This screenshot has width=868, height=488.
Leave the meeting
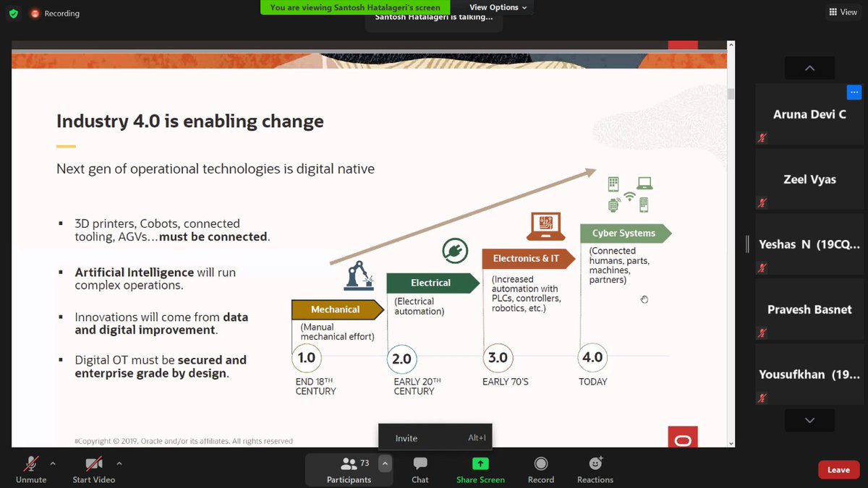(838, 470)
